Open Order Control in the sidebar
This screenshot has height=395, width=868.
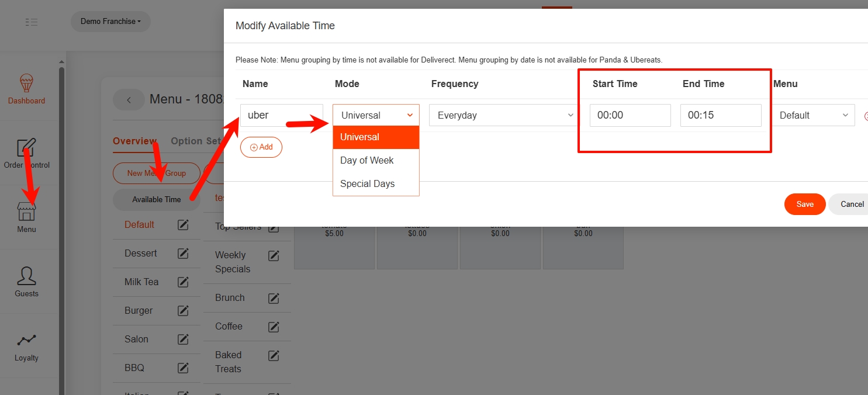tap(26, 148)
